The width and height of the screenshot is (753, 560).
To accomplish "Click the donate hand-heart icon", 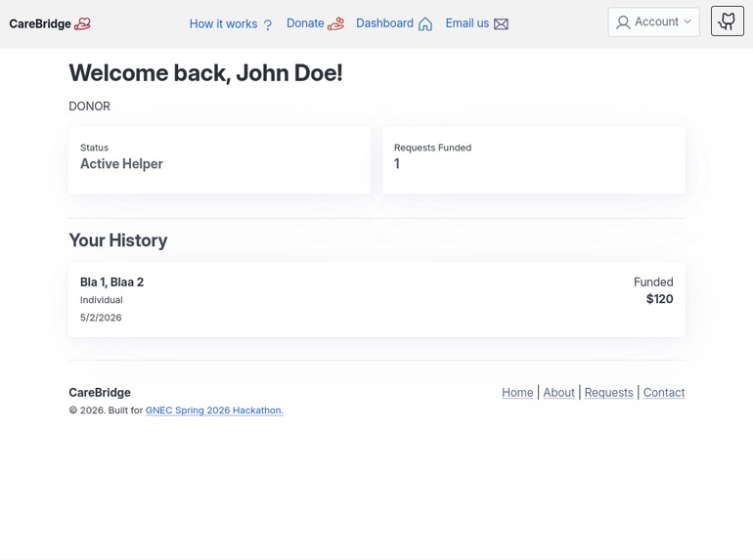I will [335, 23].
